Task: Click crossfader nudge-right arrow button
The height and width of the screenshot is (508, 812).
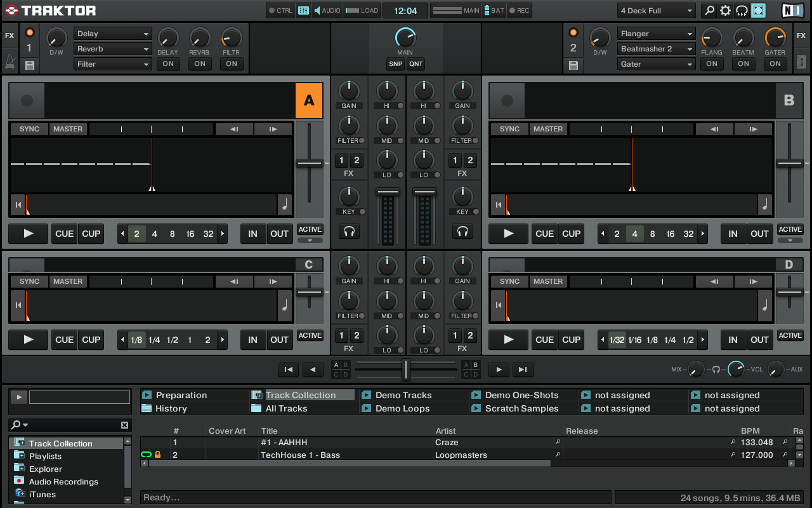Action: coord(499,370)
